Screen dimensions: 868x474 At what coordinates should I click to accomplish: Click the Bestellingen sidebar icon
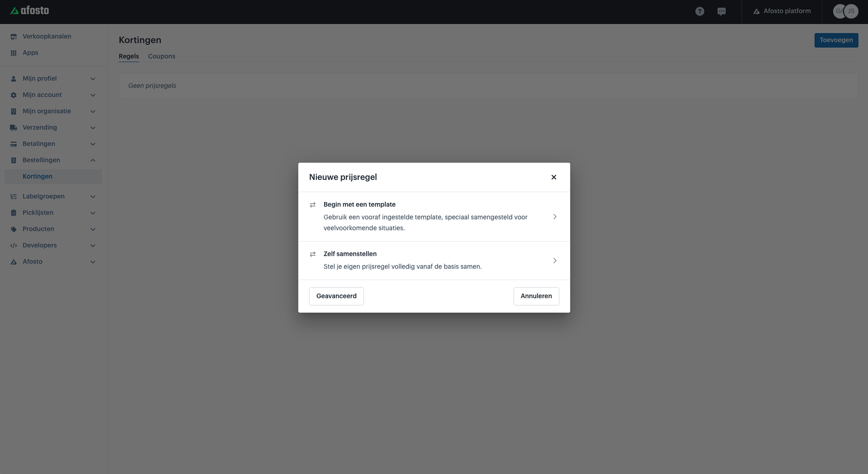13,160
